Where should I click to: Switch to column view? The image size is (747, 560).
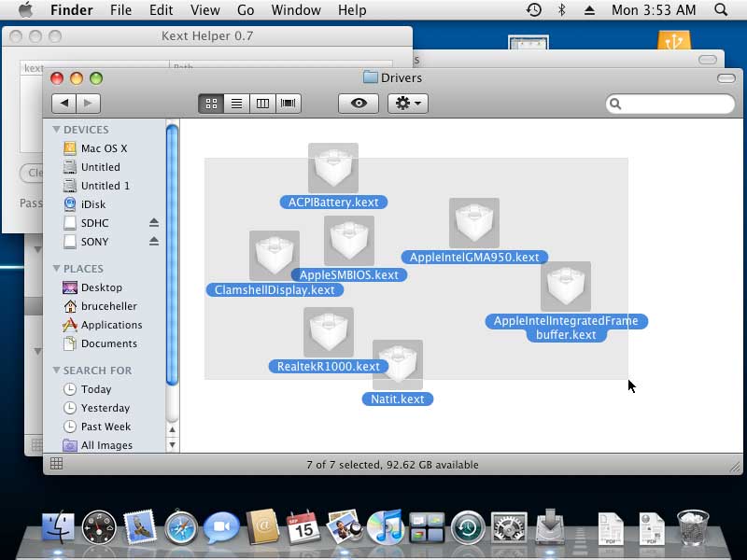tap(262, 104)
